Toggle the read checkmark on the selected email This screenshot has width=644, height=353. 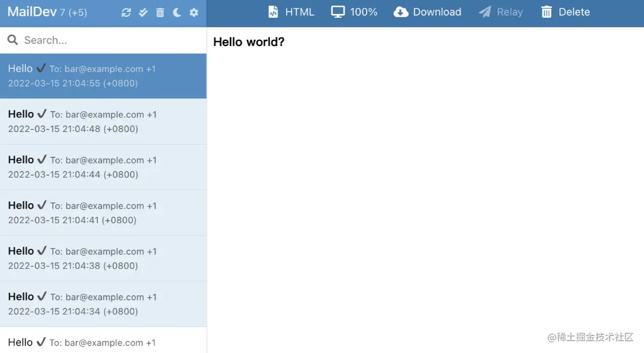coord(40,68)
